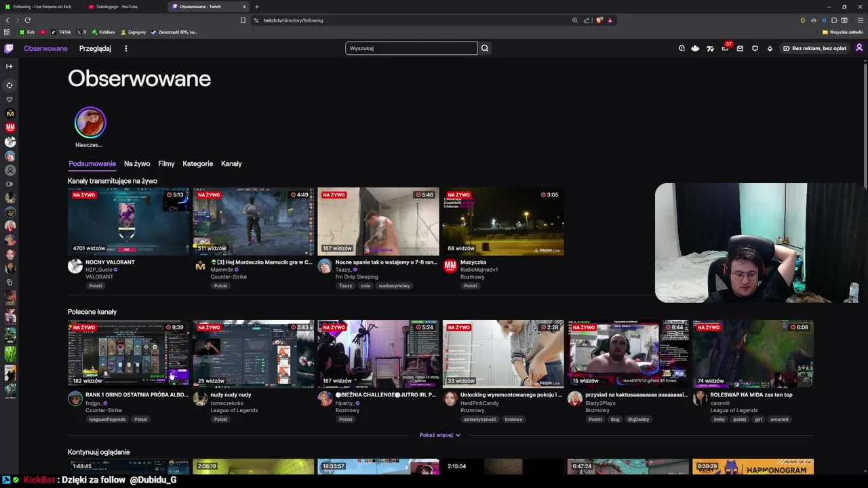Image resolution: width=868 pixels, height=488 pixels.
Task: Bookmark this page icon in address bar
Action: [243, 20]
